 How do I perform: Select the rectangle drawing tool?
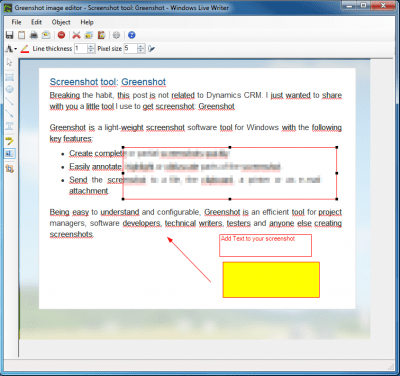pyautogui.click(x=10, y=77)
